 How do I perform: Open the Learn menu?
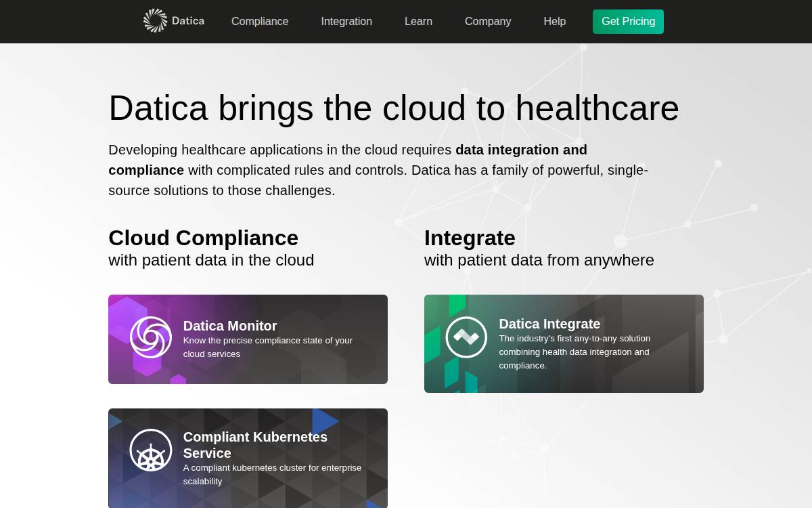418,21
